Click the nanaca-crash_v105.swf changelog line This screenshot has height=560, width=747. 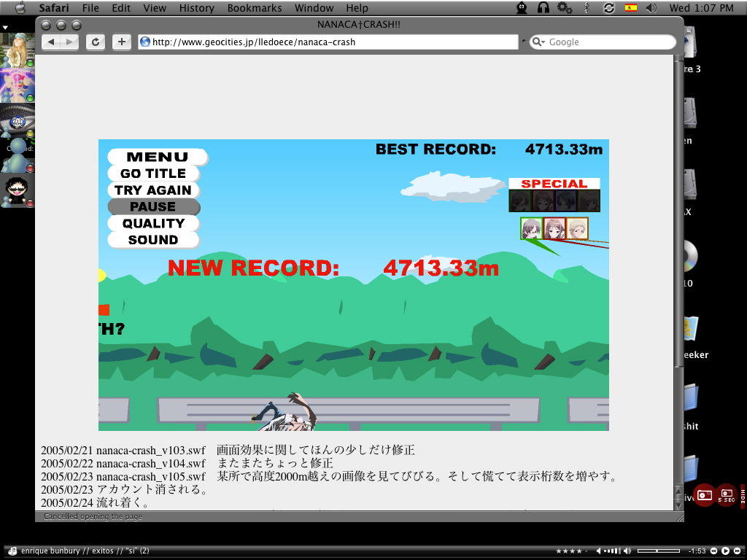[x=329, y=477]
